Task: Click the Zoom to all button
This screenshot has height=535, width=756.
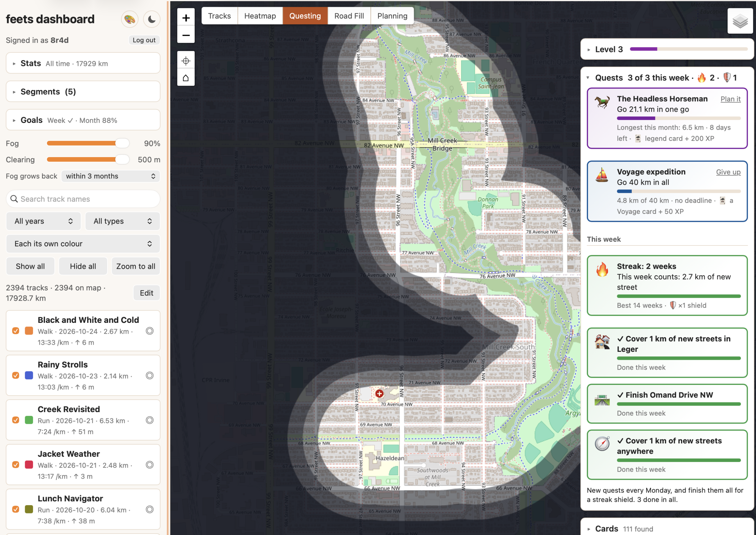Action: pyautogui.click(x=136, y=266)
